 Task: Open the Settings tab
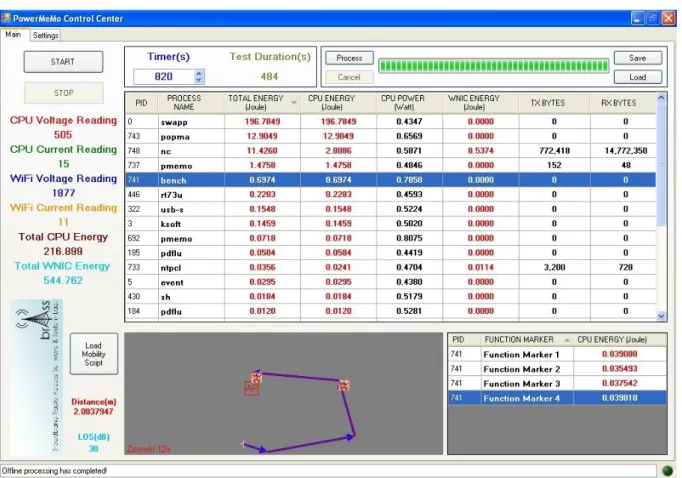(x=45, y=35)
